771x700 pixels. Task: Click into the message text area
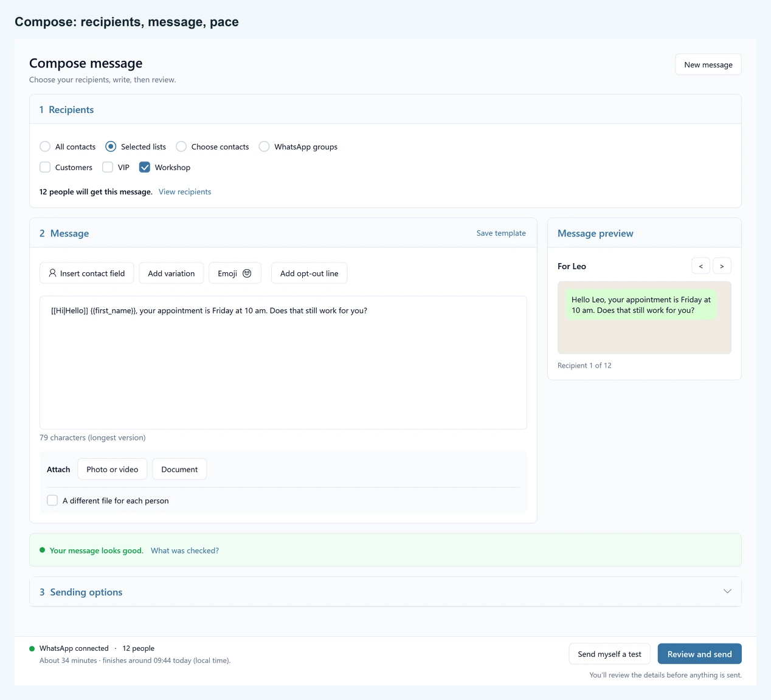click(x=283, y=363)
